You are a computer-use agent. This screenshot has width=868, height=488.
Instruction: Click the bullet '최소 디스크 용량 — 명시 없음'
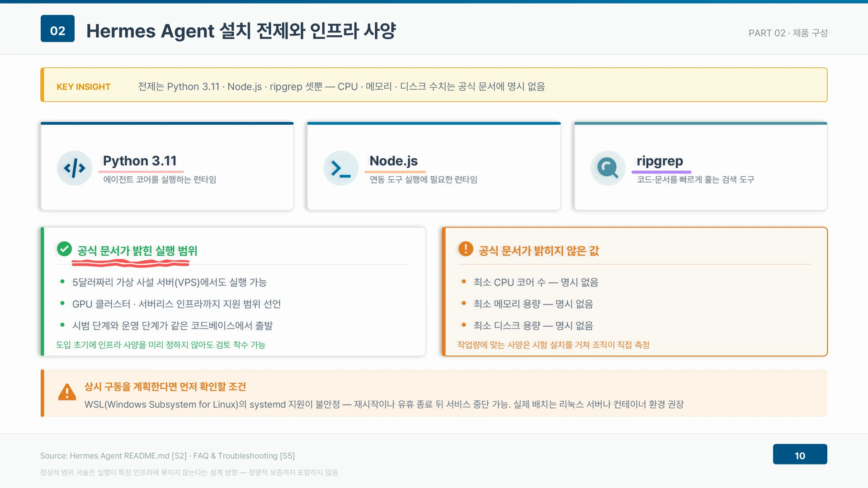[533, 326]
